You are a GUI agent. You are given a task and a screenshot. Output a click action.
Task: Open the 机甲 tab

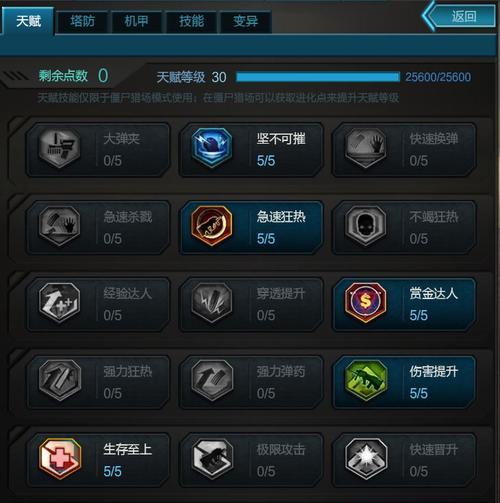[x=136, y=22]
